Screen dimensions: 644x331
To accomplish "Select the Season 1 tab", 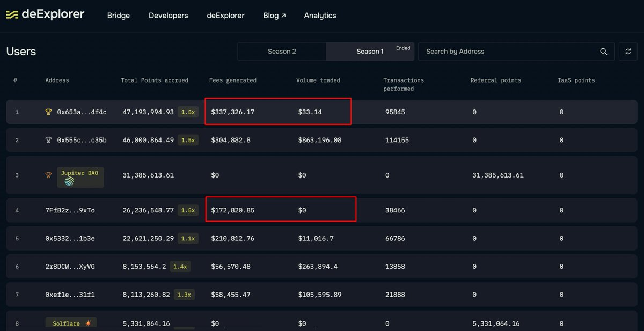I will pyautogui.click(x=370, y=52).
